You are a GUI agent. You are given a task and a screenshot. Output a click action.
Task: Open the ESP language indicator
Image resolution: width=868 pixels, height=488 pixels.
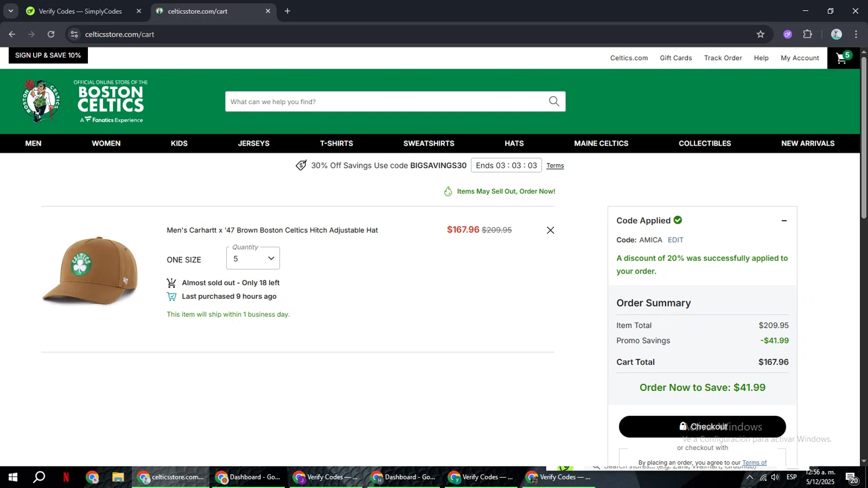coord(792,477)
